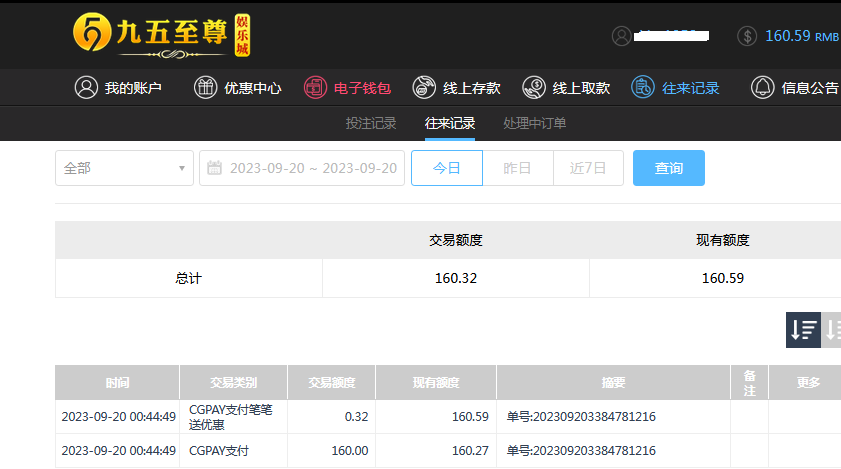Open the 全部 type dropdown
Viewport: 841px width, 469px height.
pyautogui.click(x=124, y=168)
